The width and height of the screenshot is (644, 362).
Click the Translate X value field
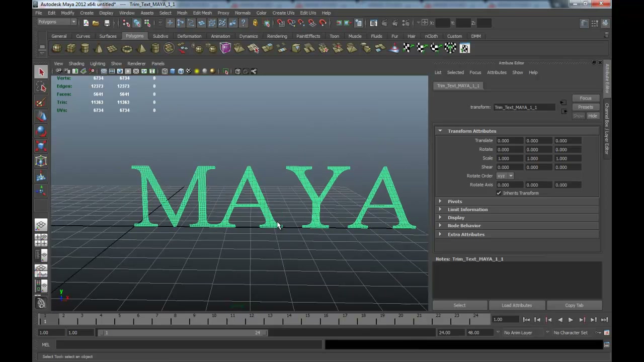coord(510,141)
